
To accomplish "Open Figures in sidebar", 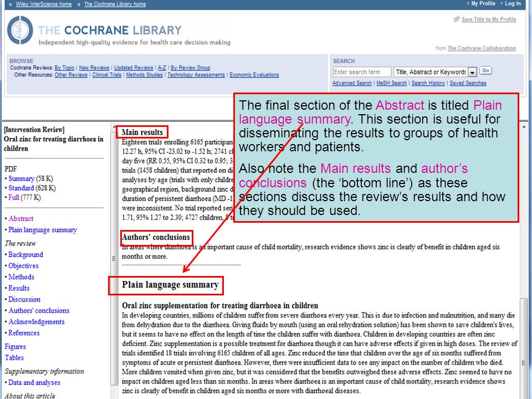I will [15, 346].
